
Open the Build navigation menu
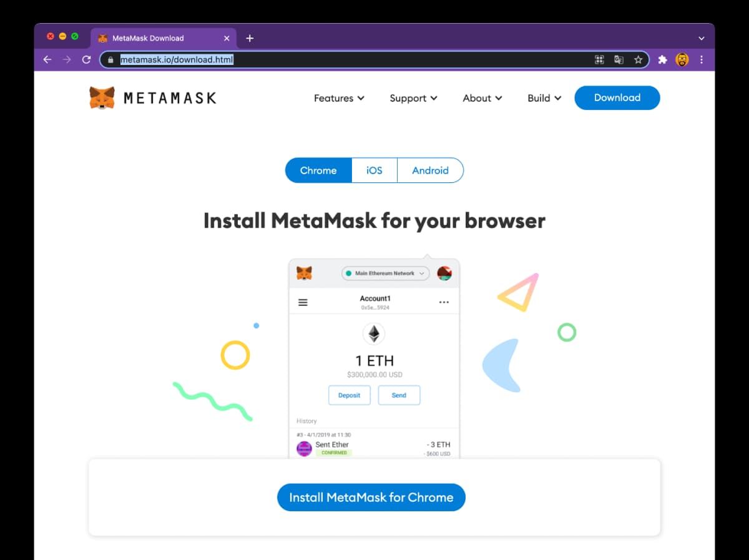pos(544,98)
